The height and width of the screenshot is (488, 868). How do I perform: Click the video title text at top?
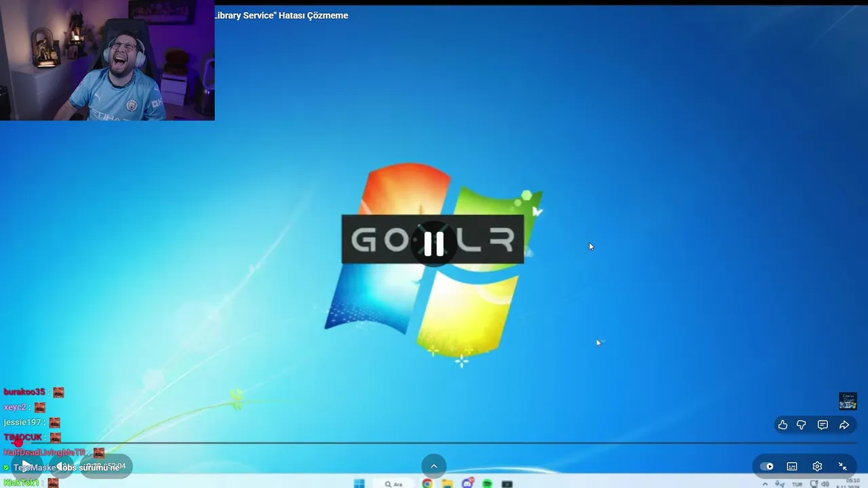click(x=281, y=16)
